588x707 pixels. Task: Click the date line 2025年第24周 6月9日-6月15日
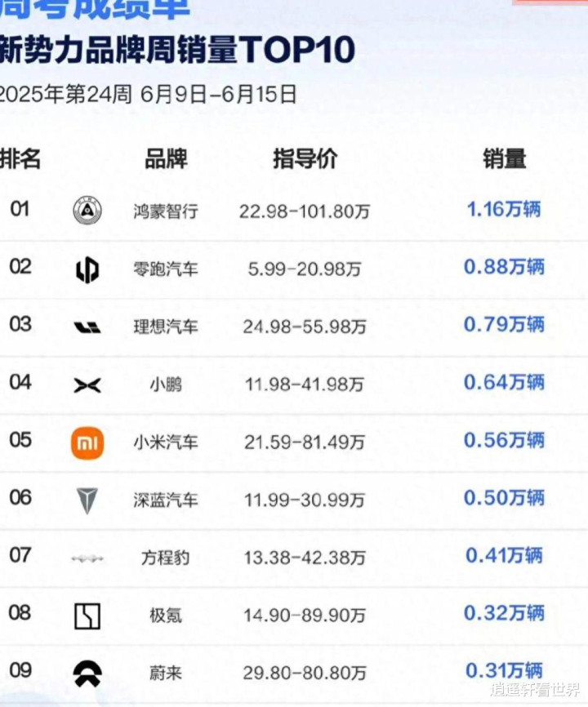click(148, 95)
